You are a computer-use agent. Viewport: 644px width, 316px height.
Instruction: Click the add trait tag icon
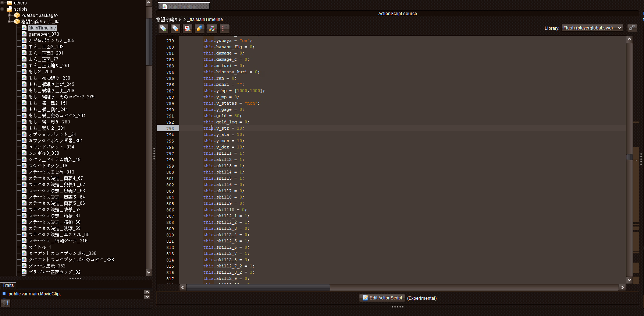coord(163,28)
